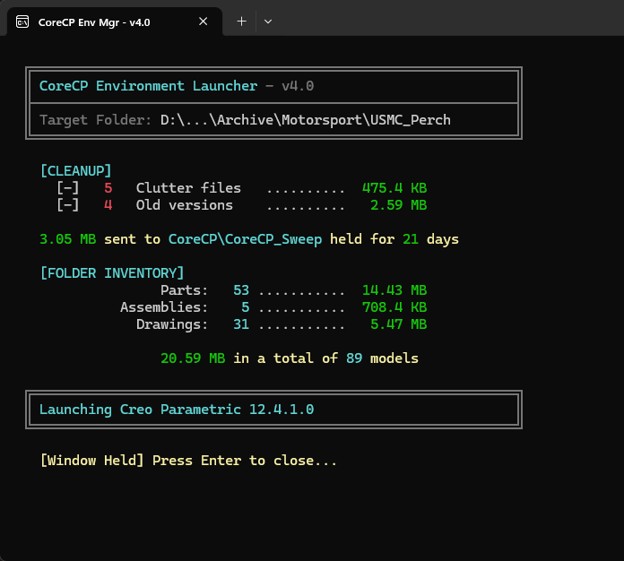624x561 pixels.
Task: Click the terminal icon in the tab
Action: 22,22
